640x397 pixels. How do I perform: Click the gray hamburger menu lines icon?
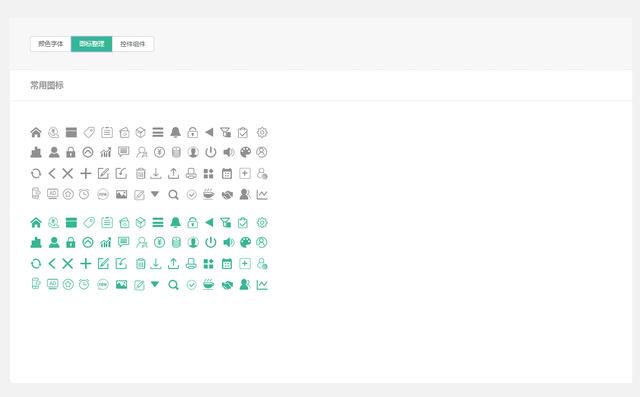coord(158,132)
